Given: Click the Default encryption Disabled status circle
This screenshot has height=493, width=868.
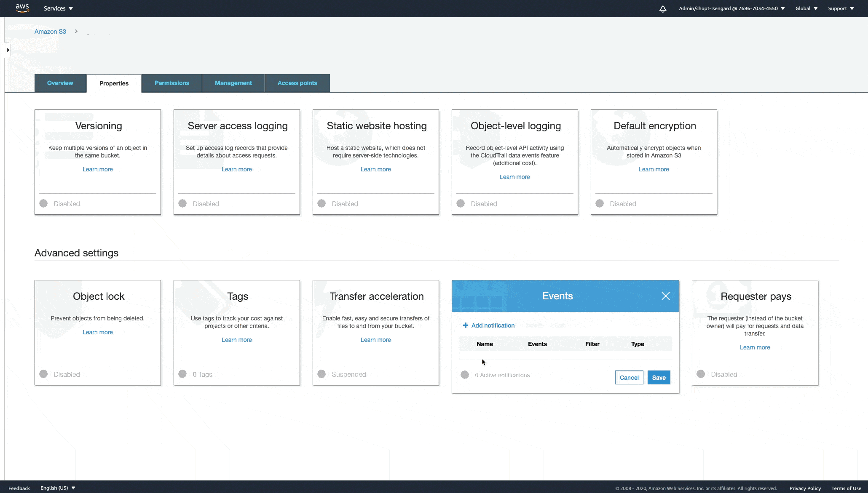Looking at the screenshot, I should point(600,204).
